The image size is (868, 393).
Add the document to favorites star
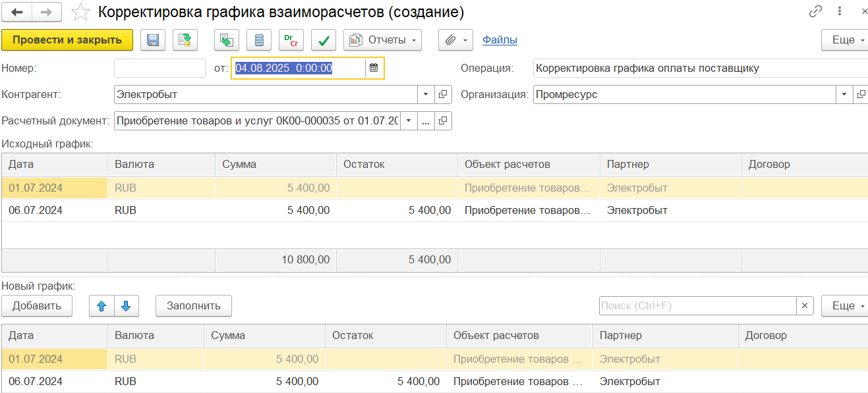click(80, 12)
